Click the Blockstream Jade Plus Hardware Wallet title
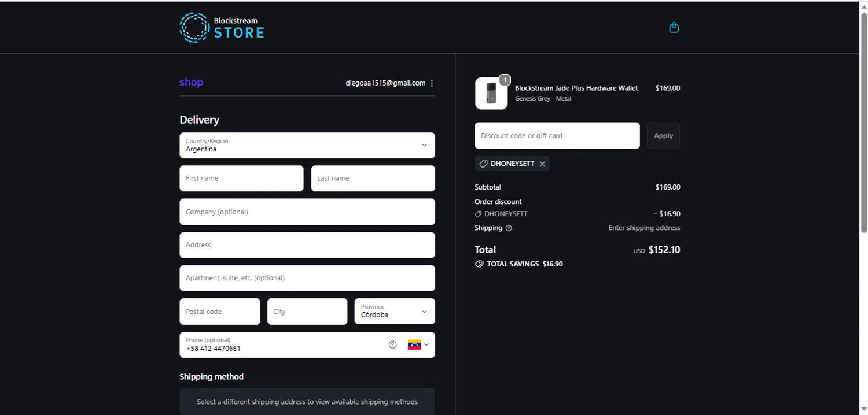The height and width of the screenshot is (415, 868). tap(576, 88)
